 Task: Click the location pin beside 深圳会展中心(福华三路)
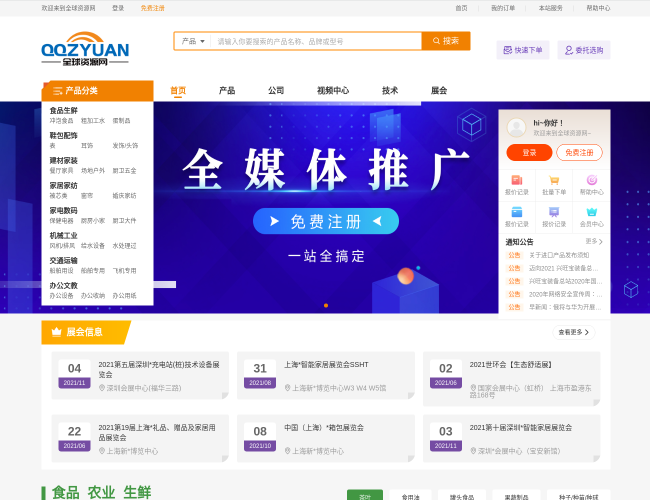(102, 388)
